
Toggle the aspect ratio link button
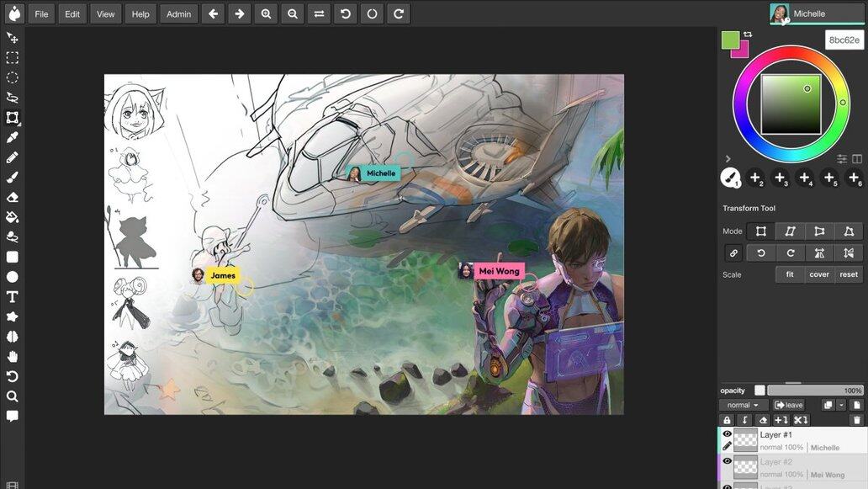coord(733,253)
